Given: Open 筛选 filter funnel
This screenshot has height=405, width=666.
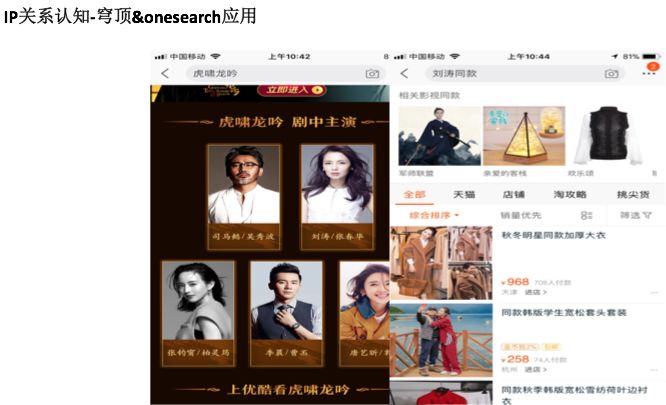Looking at the screenshot, I should 635,216.
